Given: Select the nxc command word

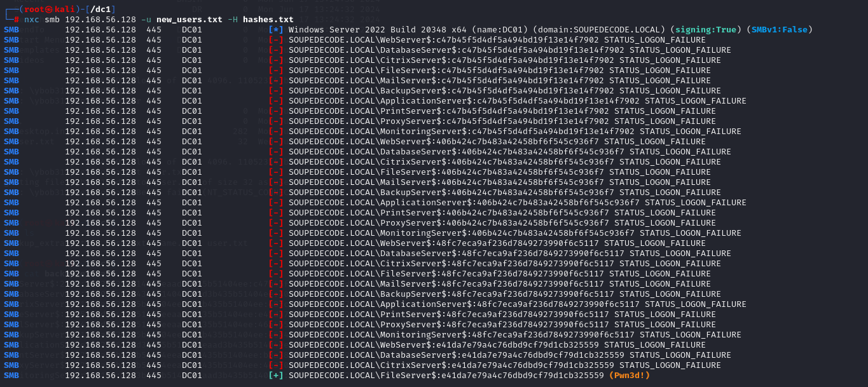Looking at the screenshot, I should 32,20.
